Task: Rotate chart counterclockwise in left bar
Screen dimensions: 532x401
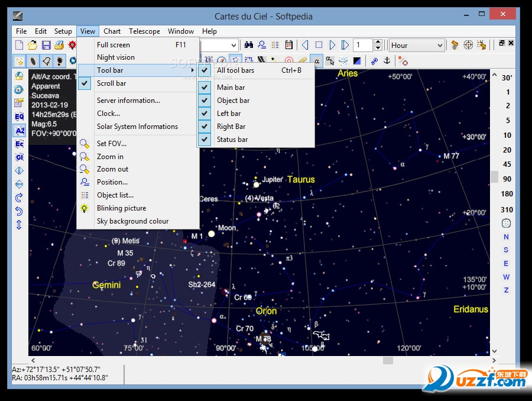Action: pyautogui.click(x=20, y=211)
